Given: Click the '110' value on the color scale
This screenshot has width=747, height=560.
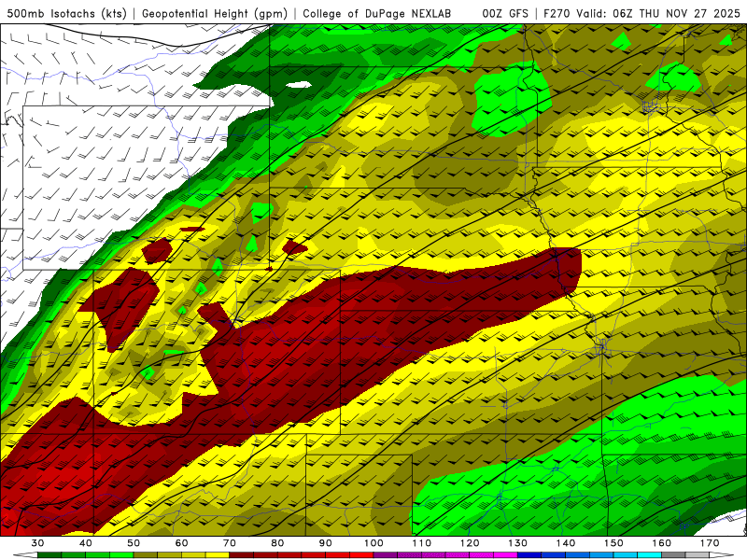Looking at the screenshot, I should pyautogui.click(x=422, y=543).
